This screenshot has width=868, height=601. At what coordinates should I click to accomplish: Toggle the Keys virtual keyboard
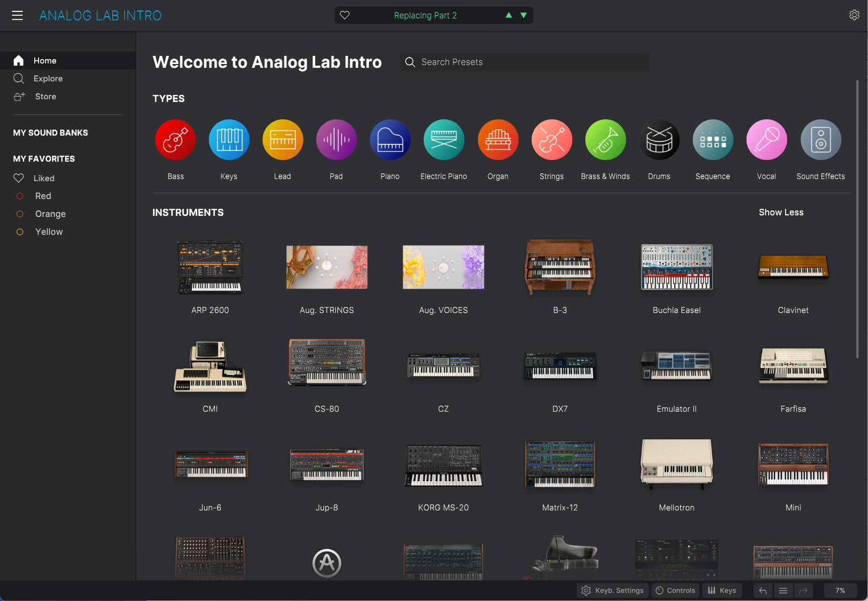pyautogui.click(x=722, y=590)
